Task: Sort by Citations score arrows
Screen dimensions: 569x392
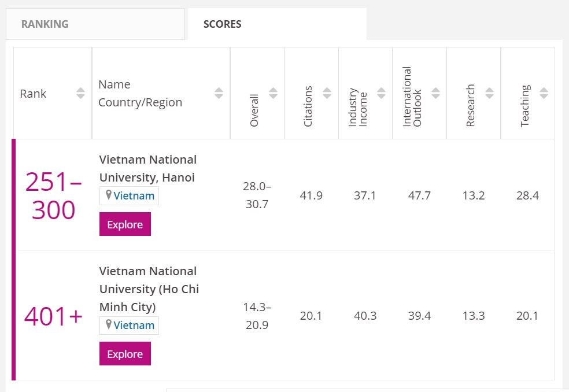Action: point(327,93)
